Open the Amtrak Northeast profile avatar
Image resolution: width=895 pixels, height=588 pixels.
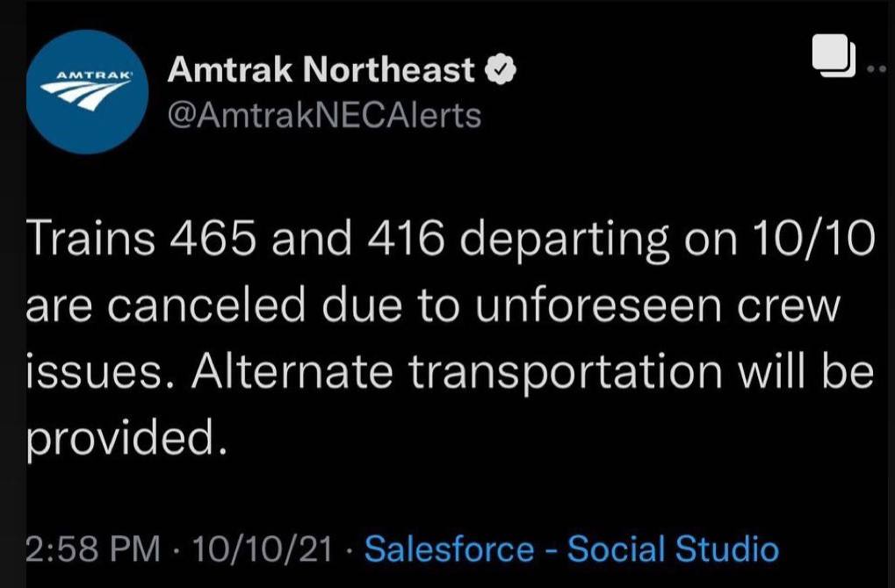click(x=87, y=92)
